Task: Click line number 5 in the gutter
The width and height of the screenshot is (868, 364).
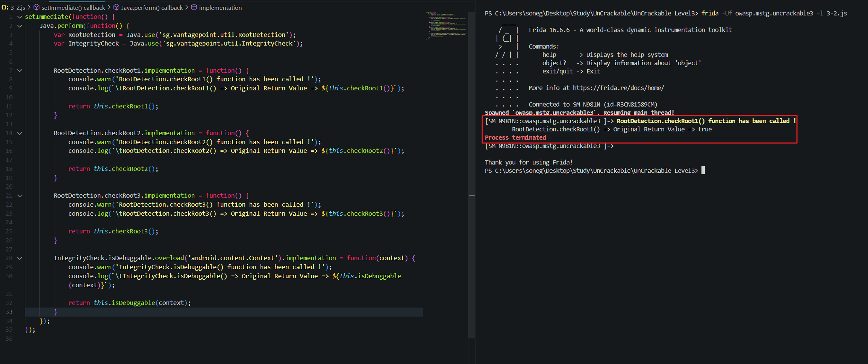Action: tap(11, 53)
